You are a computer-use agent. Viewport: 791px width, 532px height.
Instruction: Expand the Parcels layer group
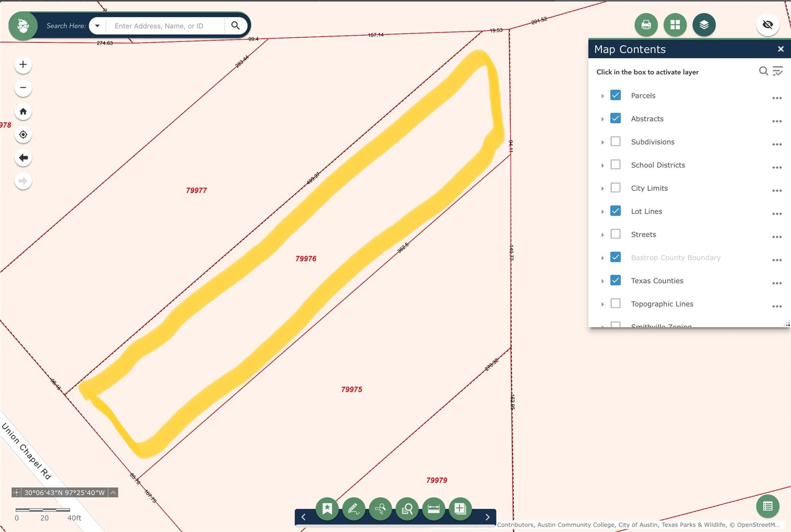point(603,96)
